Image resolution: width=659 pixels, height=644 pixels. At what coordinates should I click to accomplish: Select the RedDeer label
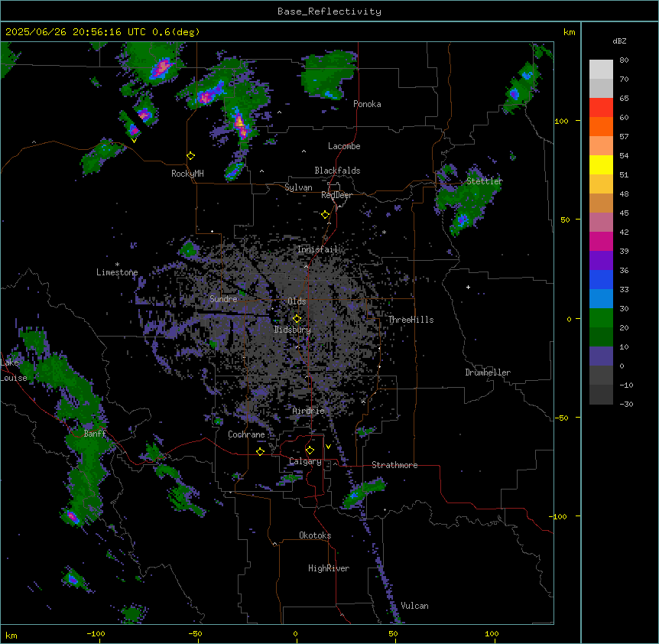point(336,195)
